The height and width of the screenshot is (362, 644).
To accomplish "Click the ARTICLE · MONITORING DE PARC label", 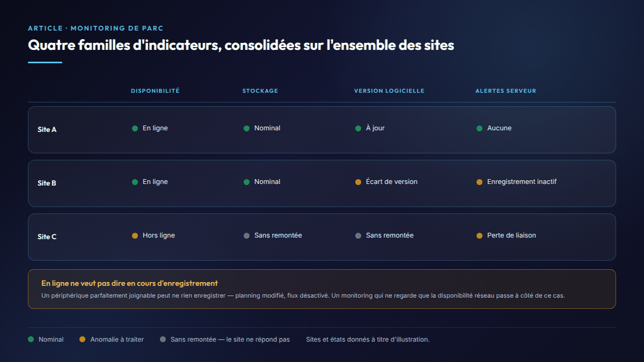I will click(96, 28).
